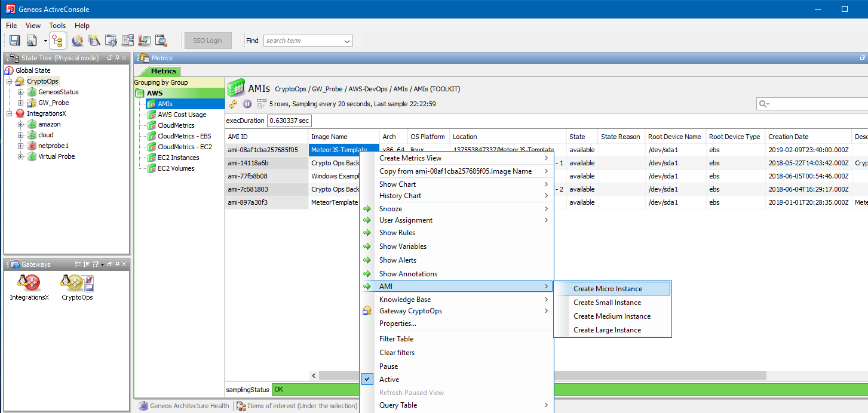This screenshot has height=413, width=868.
Task: Click the Save workspace toolbar icon
Action: click(x=15, y=41)
